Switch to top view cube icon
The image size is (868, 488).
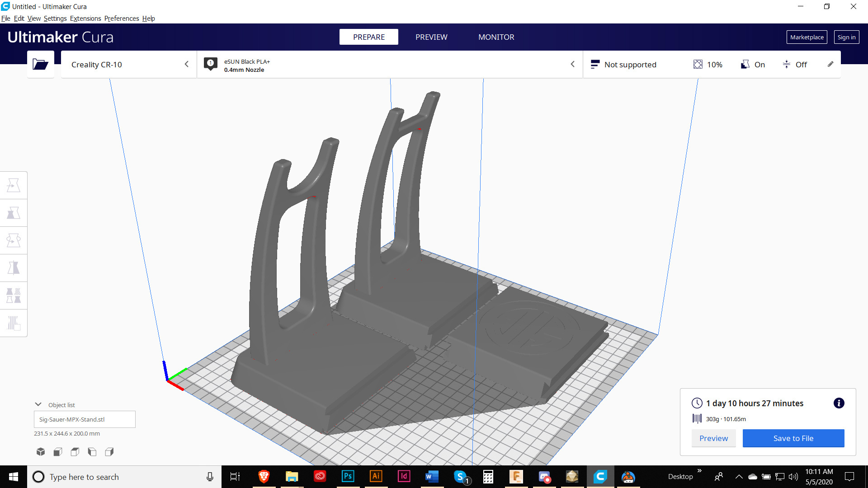coord(75,452)
